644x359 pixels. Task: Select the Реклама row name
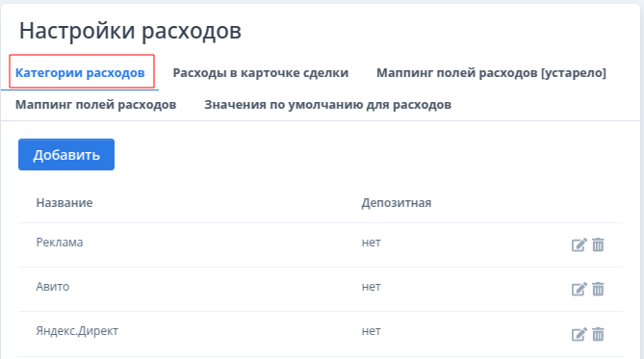coord(60,243)
